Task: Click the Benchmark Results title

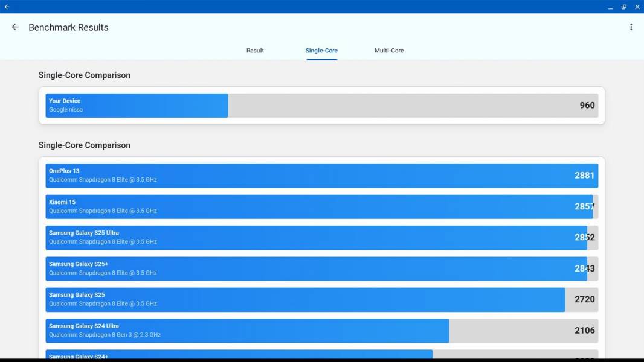Action: [69, 28]
